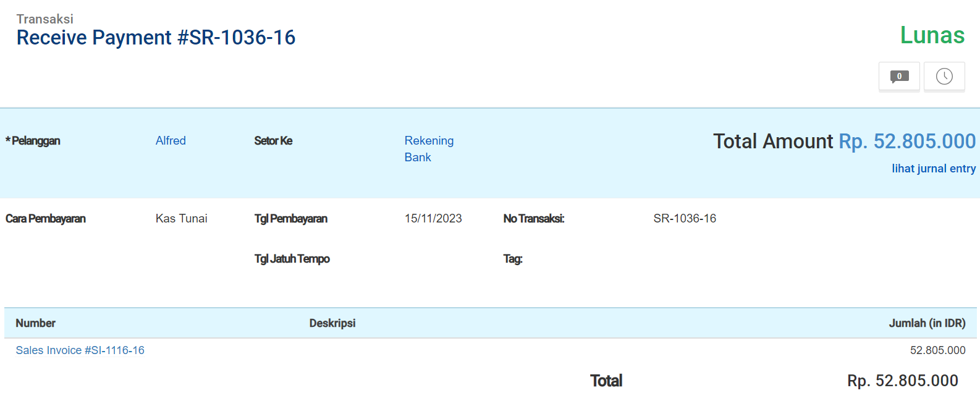980x393 pixels.
Task: Open the Rekening Bank account link
Action: [429, 149]
